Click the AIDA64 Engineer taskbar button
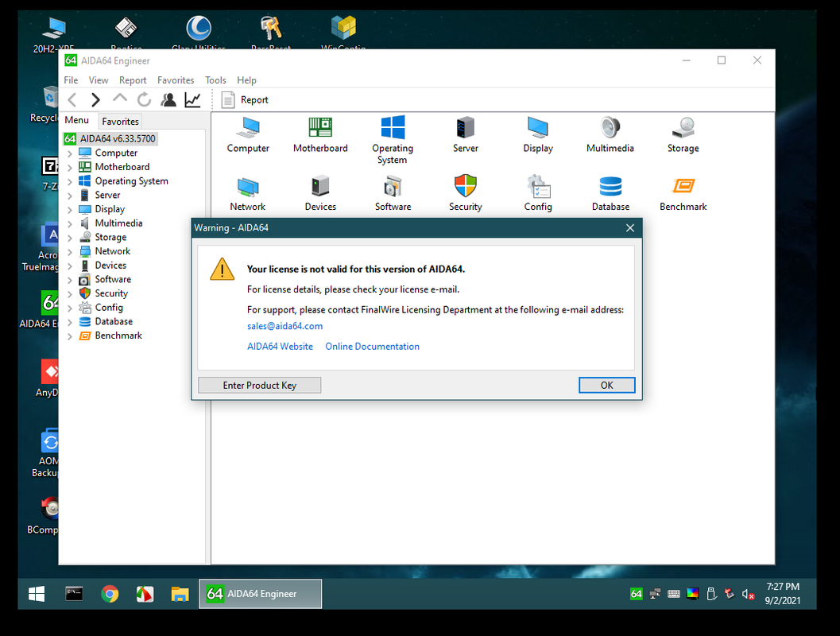 pyautogui.click(x=261, y=594)
